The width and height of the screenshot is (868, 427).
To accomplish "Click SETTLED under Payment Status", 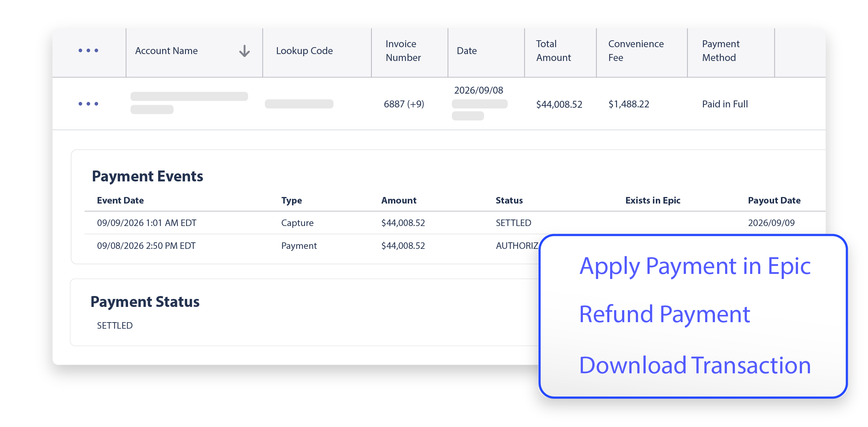I will click(115, 325).
